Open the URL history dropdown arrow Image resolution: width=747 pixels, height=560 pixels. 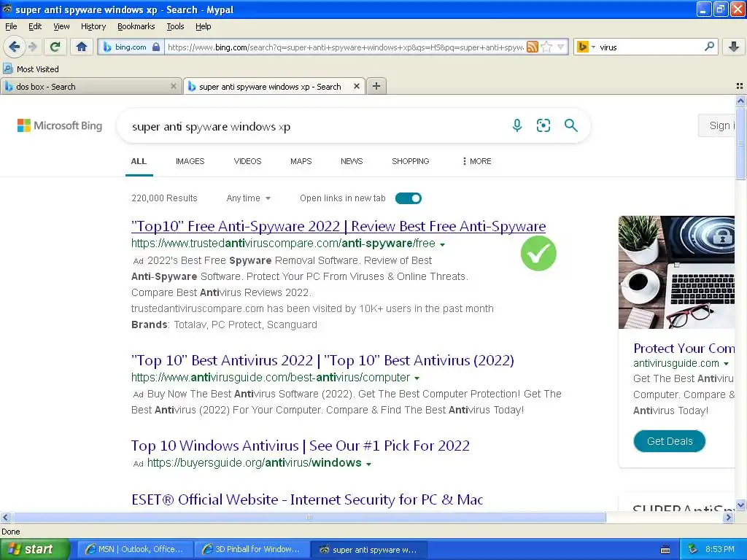[561, 47]
